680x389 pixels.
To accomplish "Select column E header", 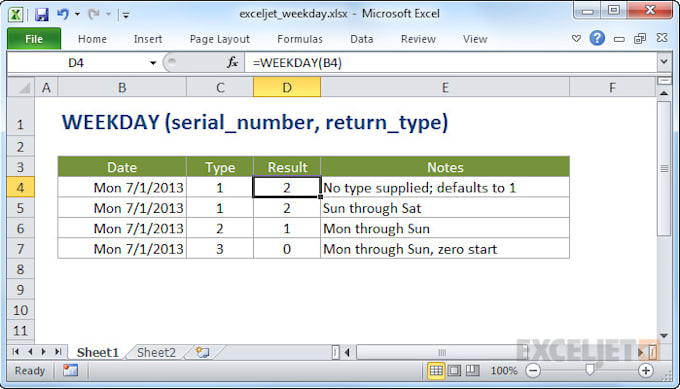I will 445,88.
